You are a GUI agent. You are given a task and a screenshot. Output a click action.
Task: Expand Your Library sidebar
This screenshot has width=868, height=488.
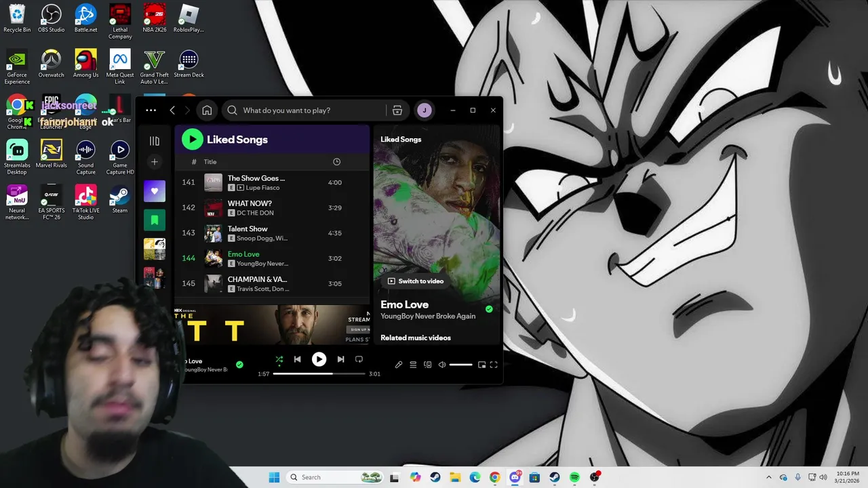pos(155,141)
